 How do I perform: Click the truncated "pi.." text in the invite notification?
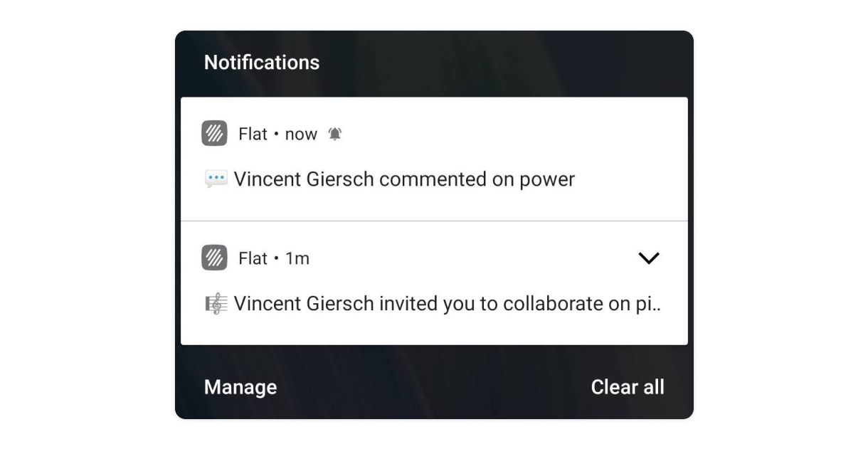point(646,305)
